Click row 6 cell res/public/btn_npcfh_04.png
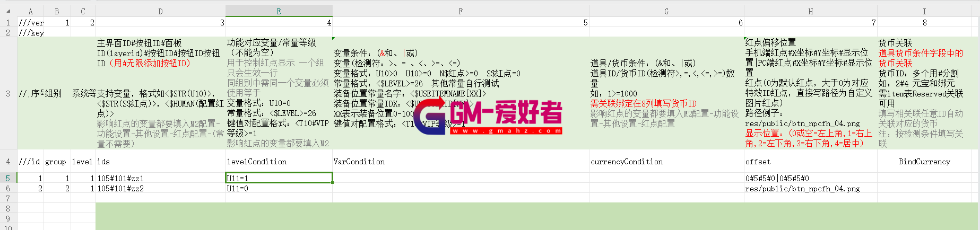Screen dimensions: 980x230 pyautogui.click(x=810, y=188)
